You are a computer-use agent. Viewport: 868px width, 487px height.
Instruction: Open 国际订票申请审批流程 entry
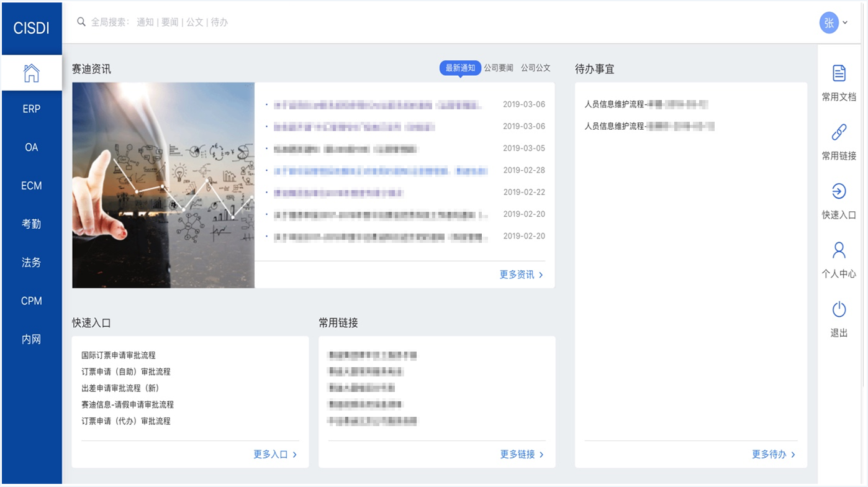(x=119, y=355)
